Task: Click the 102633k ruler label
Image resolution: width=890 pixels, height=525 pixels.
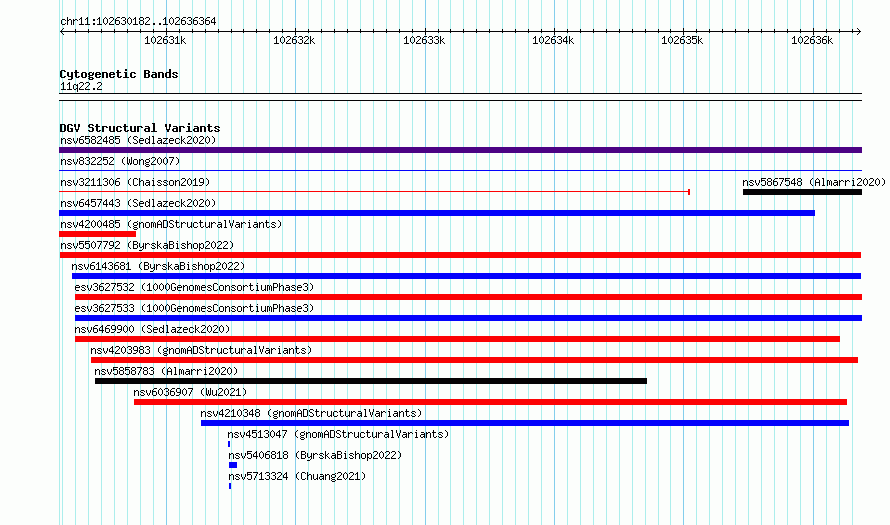Action: pyautogui.click(x=424, y=40)
